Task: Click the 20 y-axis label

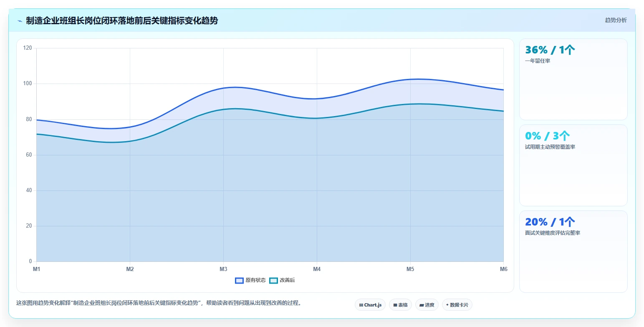Action: [29, 226]
